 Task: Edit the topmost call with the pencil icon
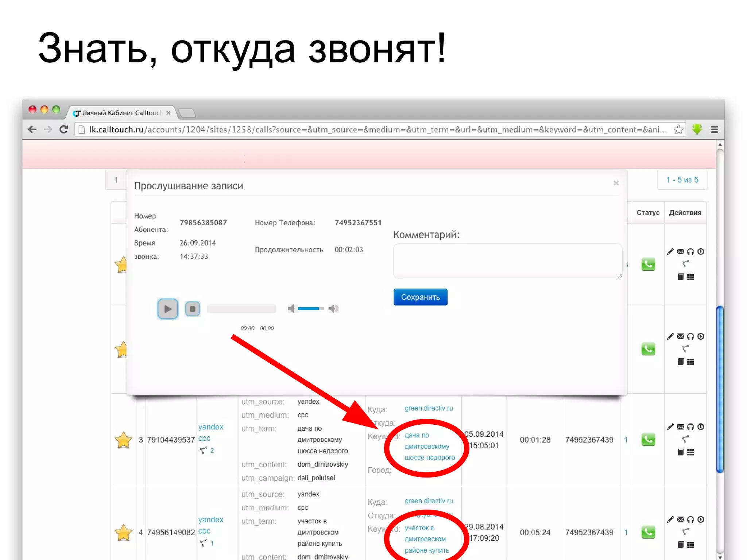(x=670, y=251)
